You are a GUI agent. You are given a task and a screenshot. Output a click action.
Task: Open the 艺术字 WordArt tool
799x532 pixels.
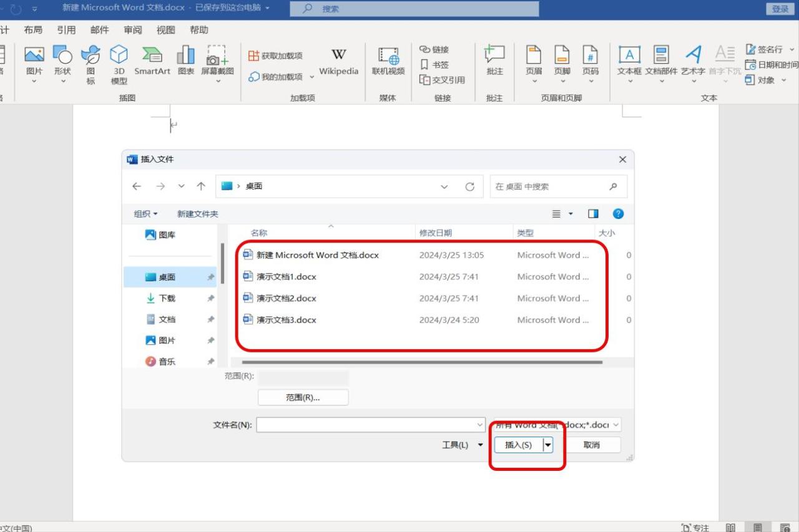tap(693, 56)
